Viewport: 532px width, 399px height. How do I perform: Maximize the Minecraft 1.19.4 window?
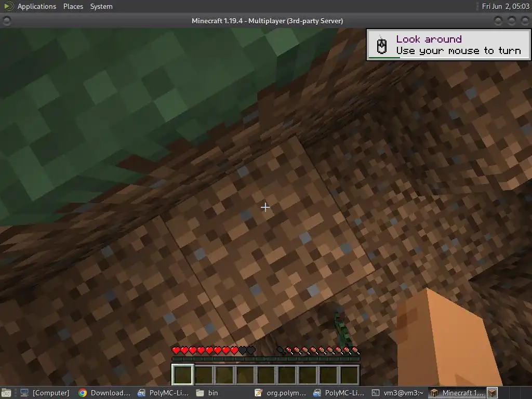pos(511,21)
